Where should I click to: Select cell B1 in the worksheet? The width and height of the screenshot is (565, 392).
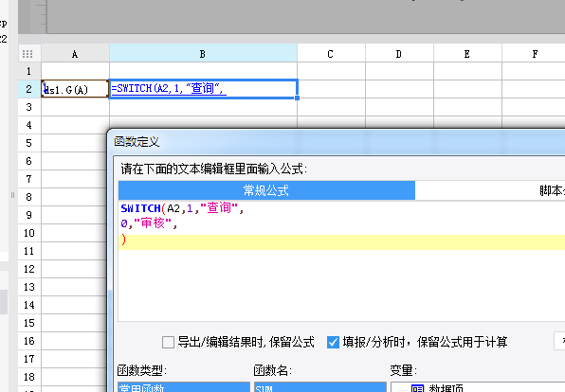tap(203, 71)
